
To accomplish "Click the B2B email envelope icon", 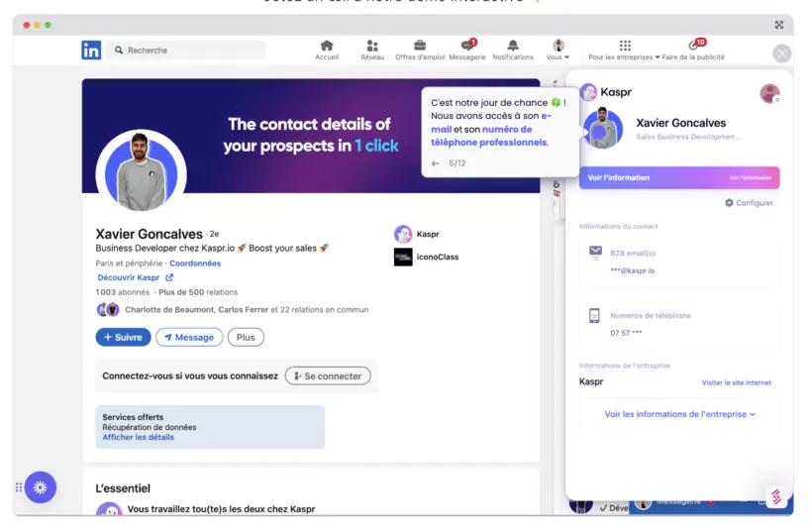I will [x=595, y=253].
